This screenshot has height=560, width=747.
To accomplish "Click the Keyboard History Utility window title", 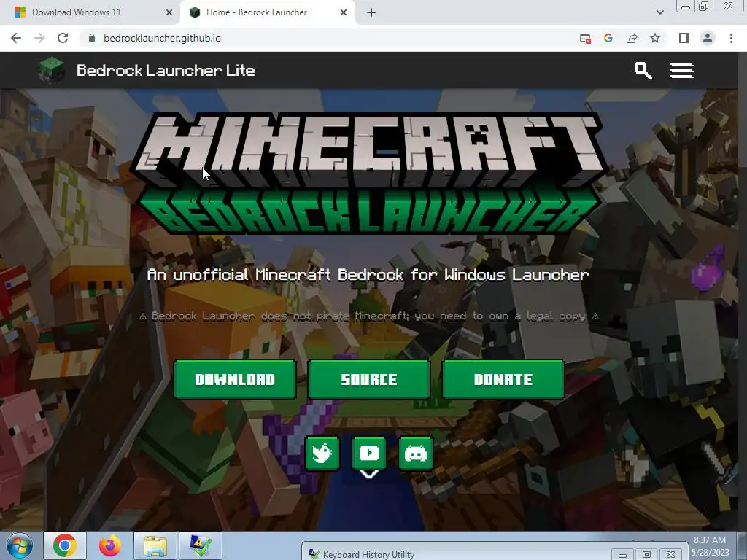I will coord(368,554).
